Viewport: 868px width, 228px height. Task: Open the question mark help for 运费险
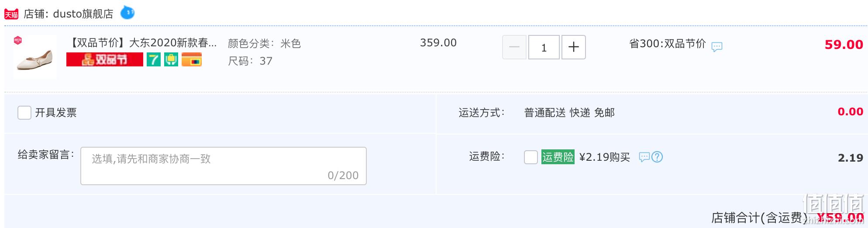657,157
